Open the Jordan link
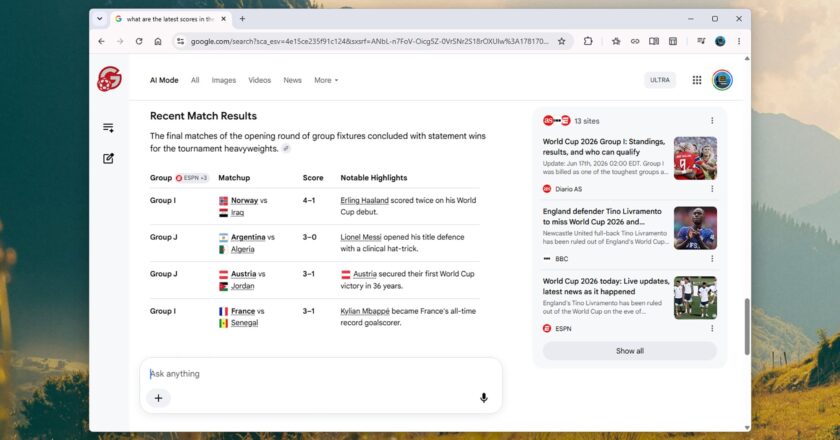 pyautogui.click(x=243, y=286)
